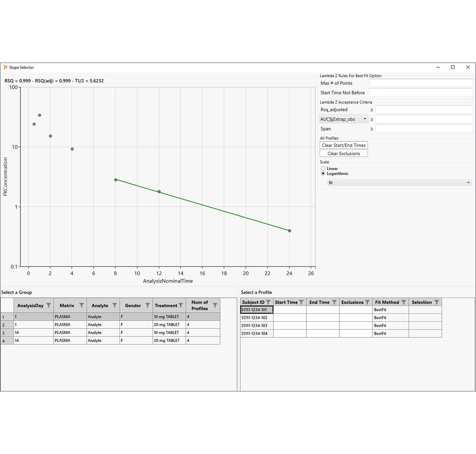Click AUC%Extrap_obs threshold field
The height and width of the screenshot is (454, 476).
(424, 119)
